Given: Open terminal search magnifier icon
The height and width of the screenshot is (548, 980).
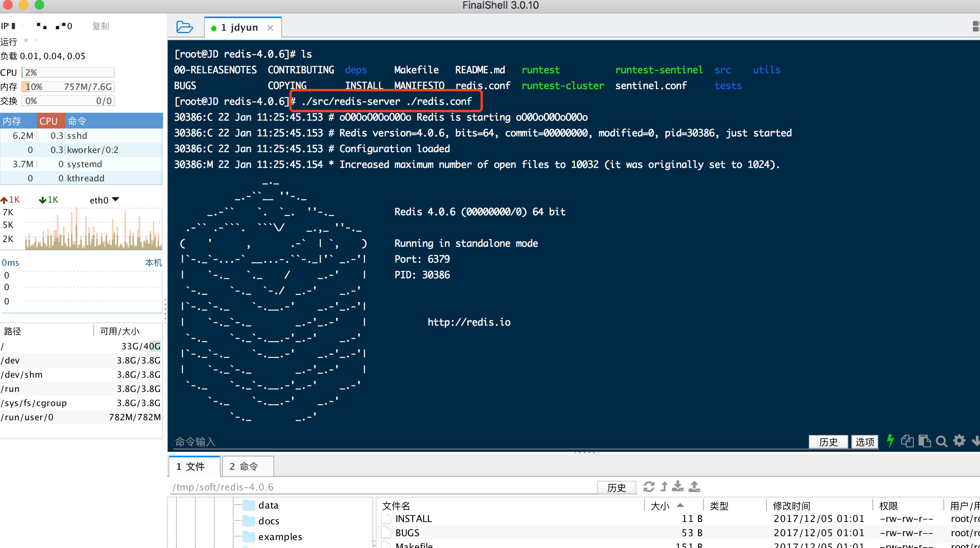Looking at the screenshot, I should (x=941, y=441).
